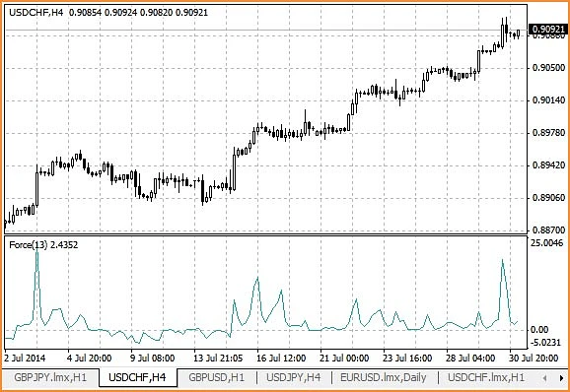
Task: Click the 21 Jul 00:00 time label
Action: (x=344, y=359)
